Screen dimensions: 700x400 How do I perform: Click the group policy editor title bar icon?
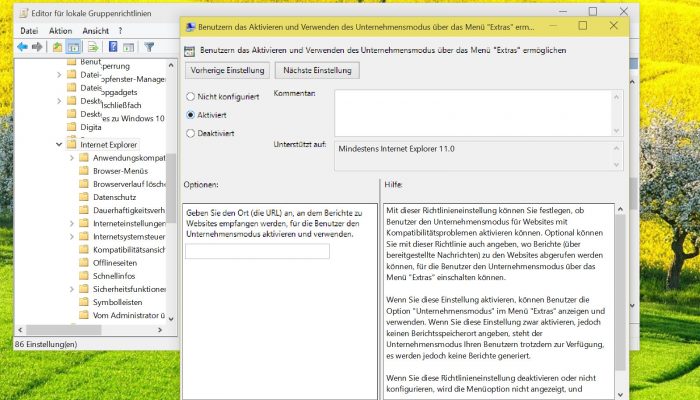tap(24, 13)
